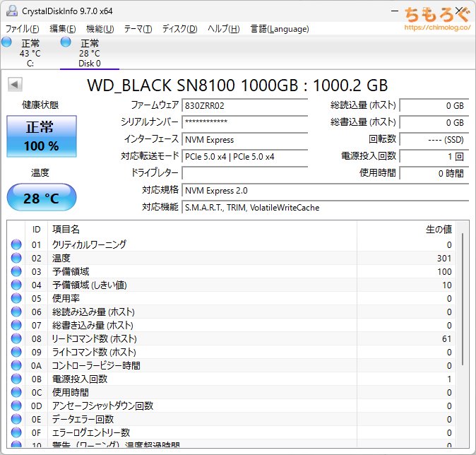
Task: Click status circle for 0B 電源投入回数
Action: click(x=16, y=379)
